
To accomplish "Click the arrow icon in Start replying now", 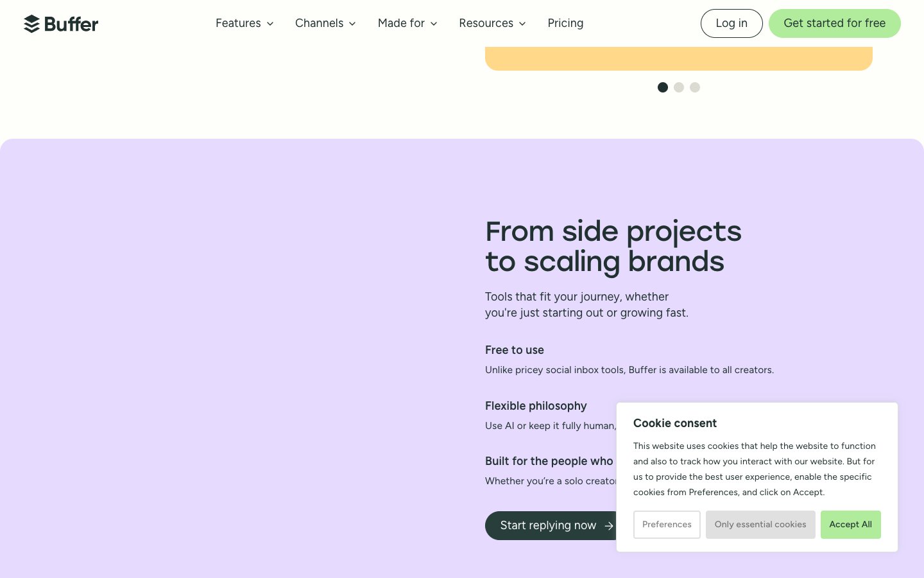I will tap(608, 525).
